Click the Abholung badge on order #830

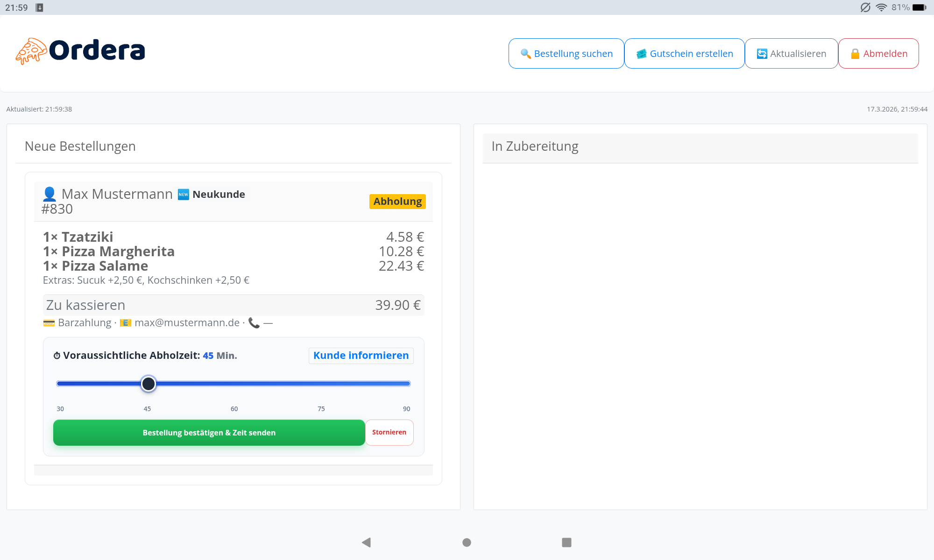pos(397,202)
